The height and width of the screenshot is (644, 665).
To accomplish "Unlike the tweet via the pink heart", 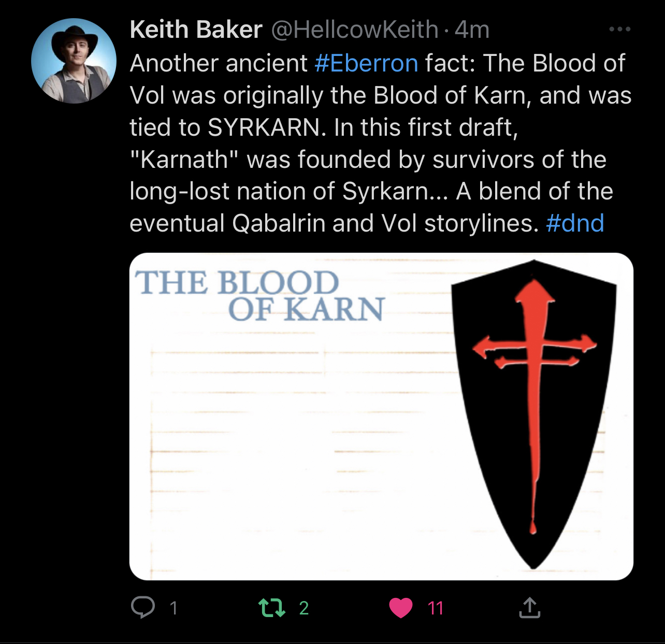I will tap(401, 608).
